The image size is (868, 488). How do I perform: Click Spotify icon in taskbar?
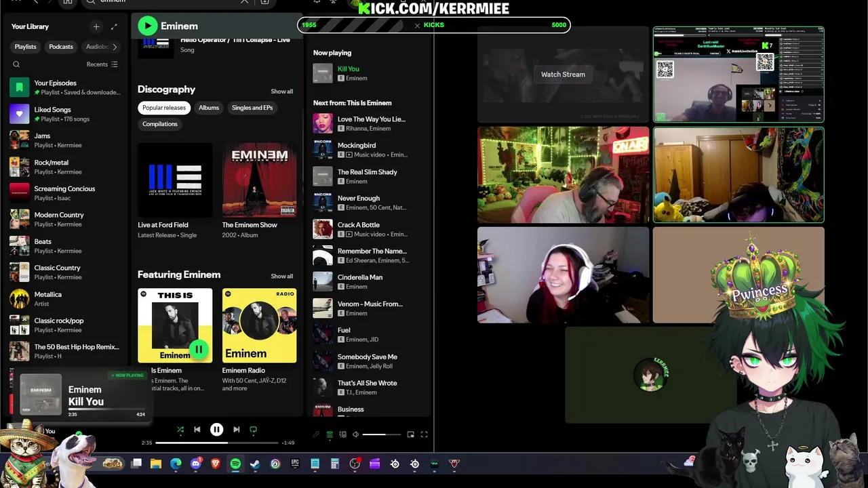pos(235,464)
